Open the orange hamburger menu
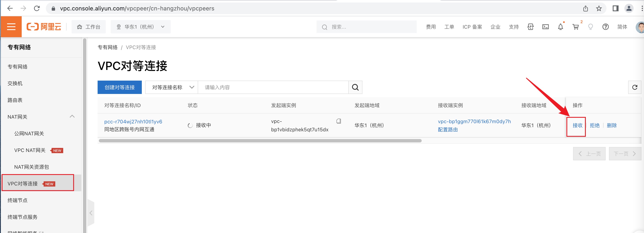The height and width of the screenshot is (233, 644). coord(11,27)
